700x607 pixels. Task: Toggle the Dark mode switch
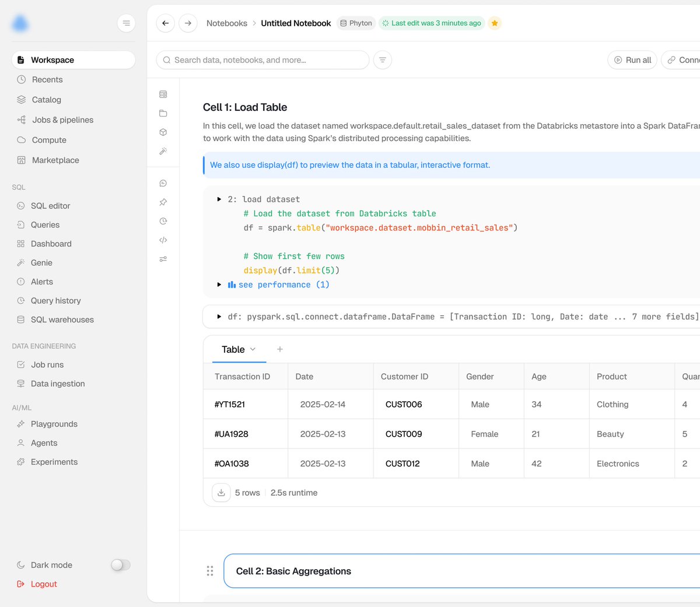coord(121,565)
